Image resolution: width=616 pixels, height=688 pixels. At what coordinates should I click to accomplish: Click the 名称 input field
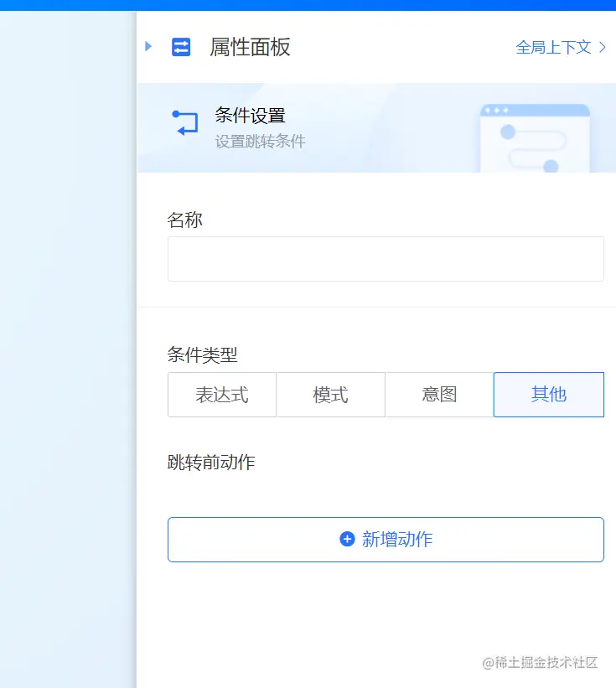[386, 259]
